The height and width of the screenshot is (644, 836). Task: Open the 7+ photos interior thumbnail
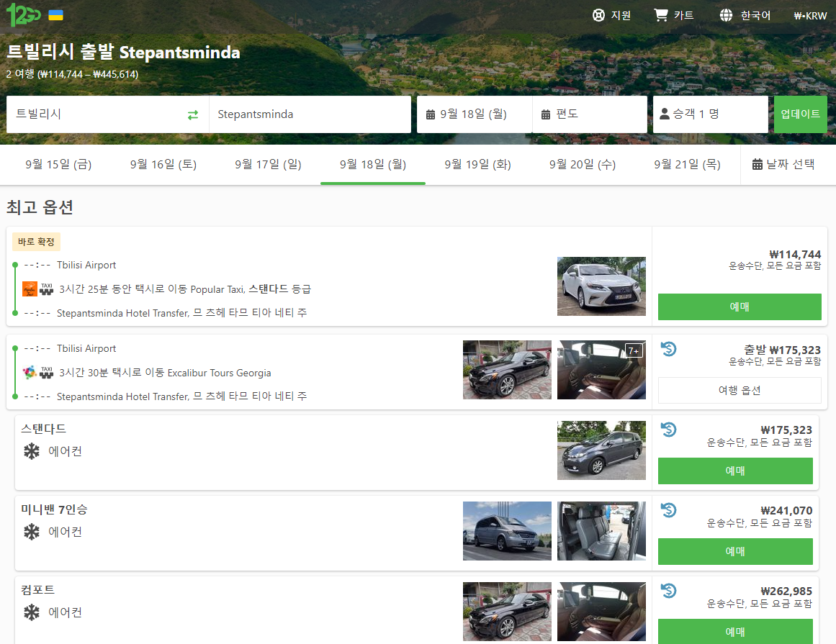coord(601,370)
